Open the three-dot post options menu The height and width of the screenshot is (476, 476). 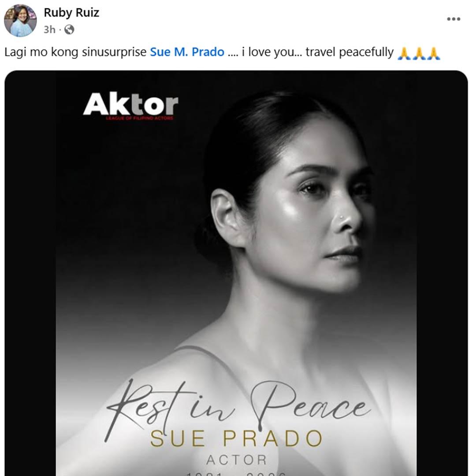click(x=454, y=19)
